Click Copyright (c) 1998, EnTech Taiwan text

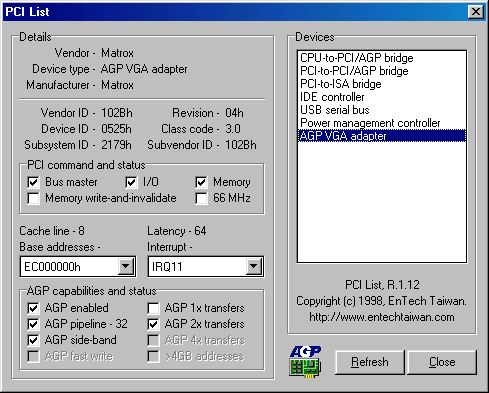pos(382,301)
